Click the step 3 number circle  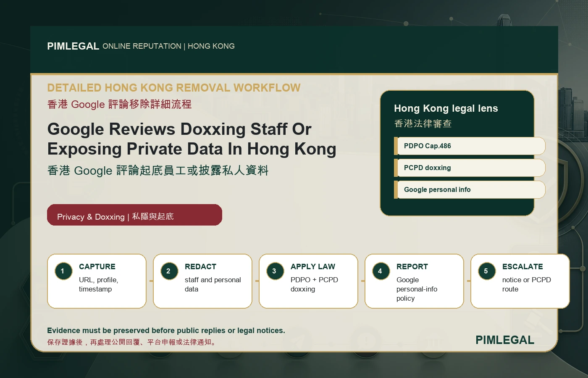275,271
